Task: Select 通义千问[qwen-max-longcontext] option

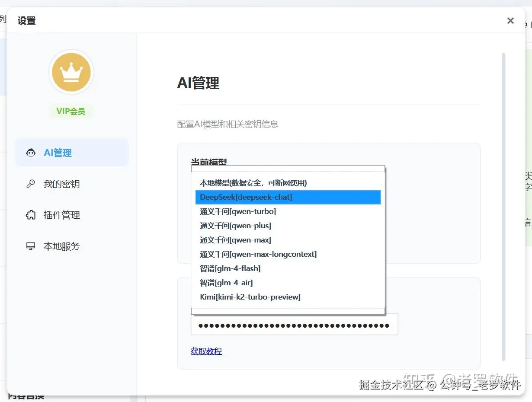Action: (x=288, y=254)
